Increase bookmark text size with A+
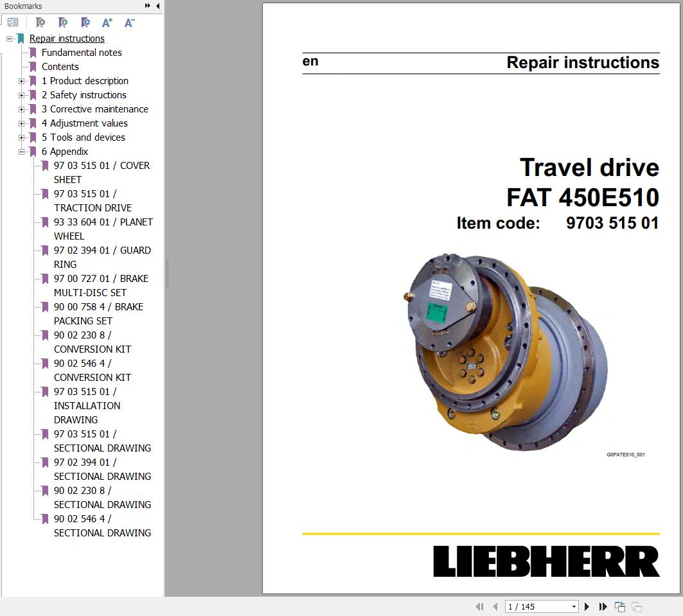683x616 pixels. 107,22
